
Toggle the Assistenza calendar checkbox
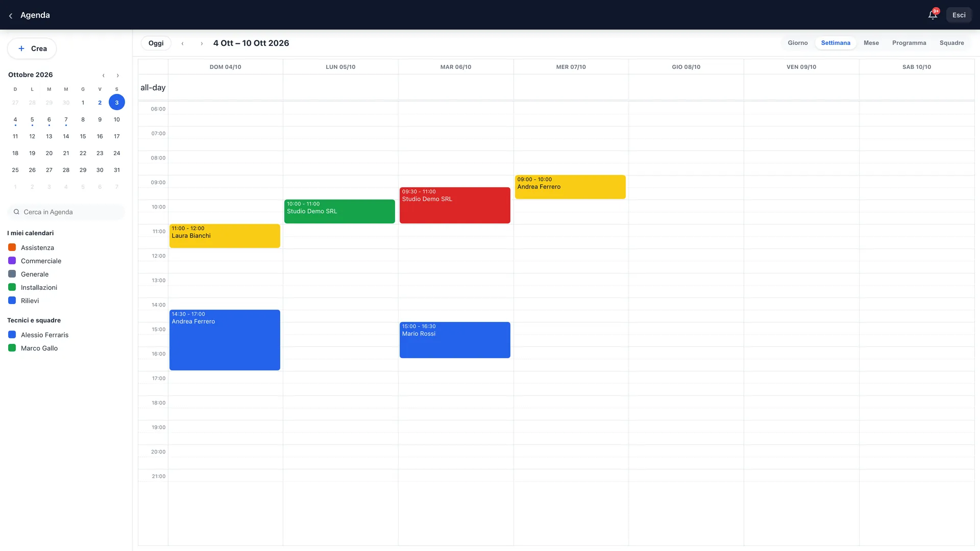[12, 247]
